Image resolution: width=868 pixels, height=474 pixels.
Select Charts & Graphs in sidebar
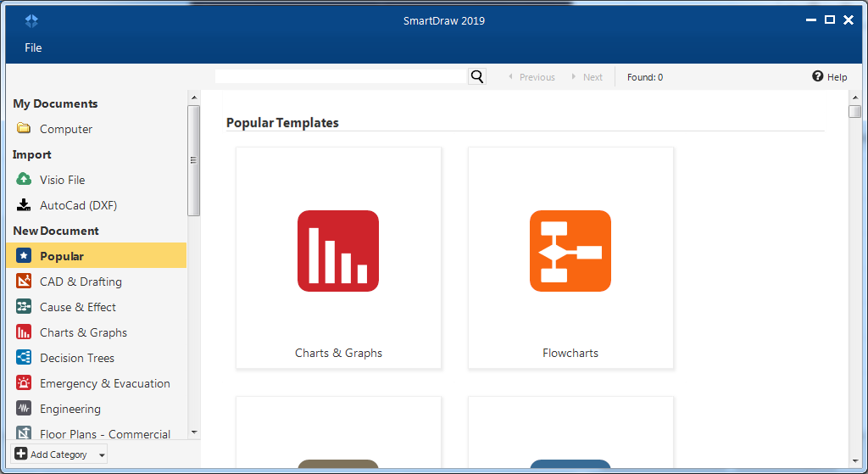pyautogui.click(x=84, y=332)
